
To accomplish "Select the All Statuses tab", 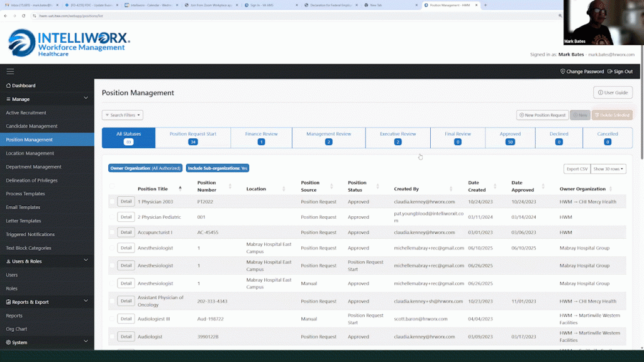I will pyautogui.click(x=128, y=138).
